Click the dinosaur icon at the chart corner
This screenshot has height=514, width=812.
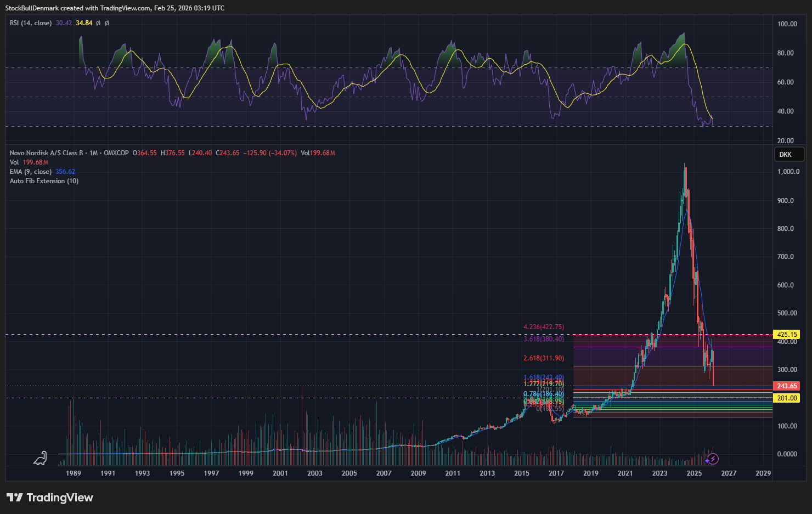[40, 459]
